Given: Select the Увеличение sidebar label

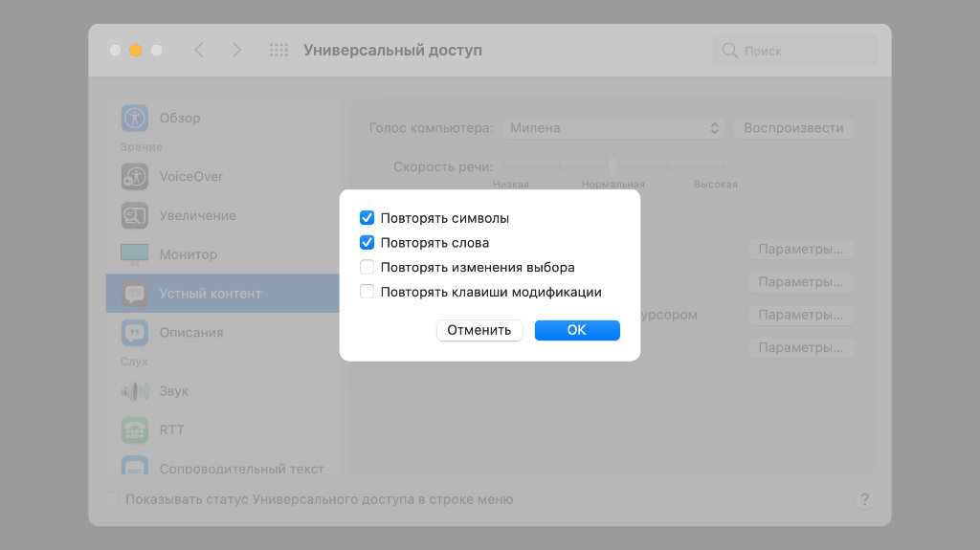Looking at the screenshot, I should tap(197, 215).
